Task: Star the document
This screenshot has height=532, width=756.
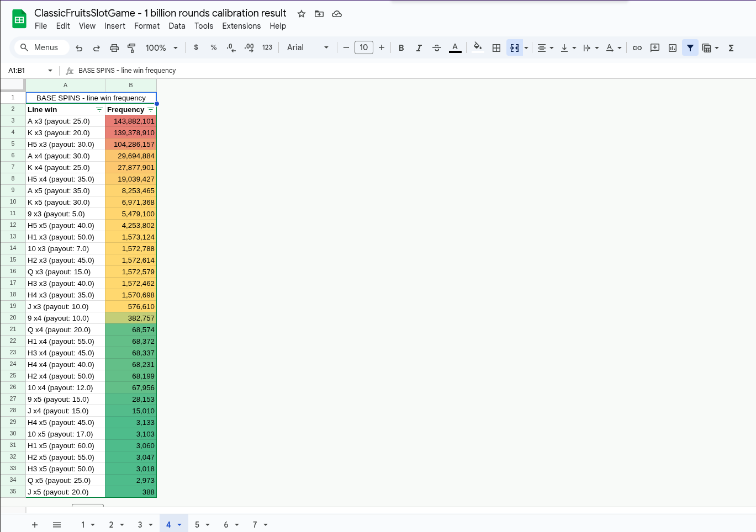Action: click(302, 14)
